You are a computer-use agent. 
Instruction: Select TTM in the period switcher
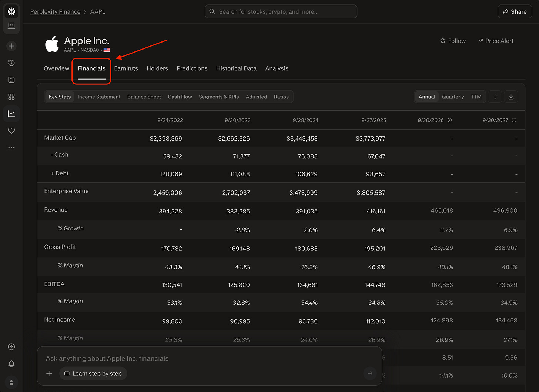[476, 97]
